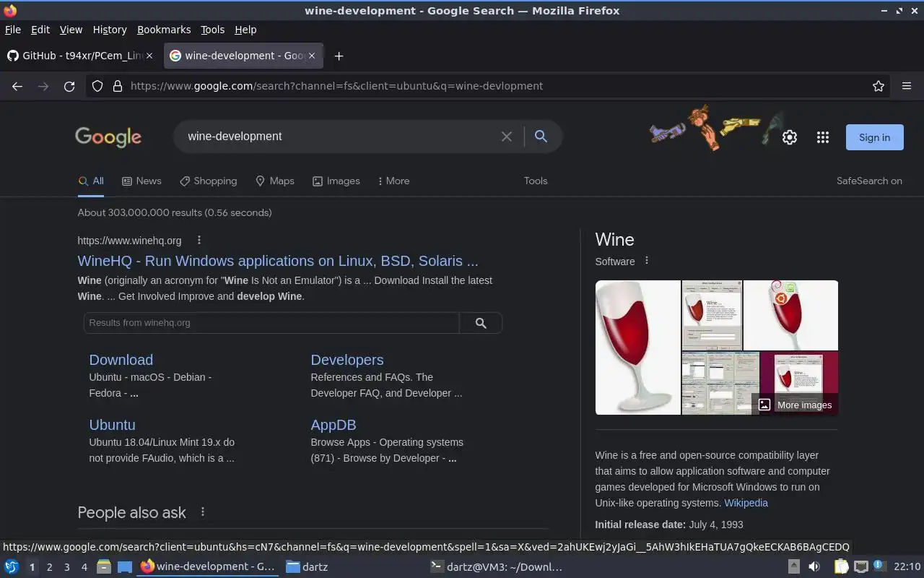Switch to the Maps results tab
Image resolution: width=924 pixels, height=578 pixels.
274,181
